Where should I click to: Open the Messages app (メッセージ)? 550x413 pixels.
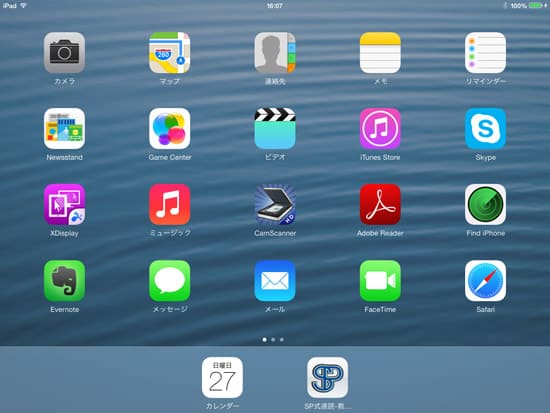pyautogui.click(x=169, y=280)
